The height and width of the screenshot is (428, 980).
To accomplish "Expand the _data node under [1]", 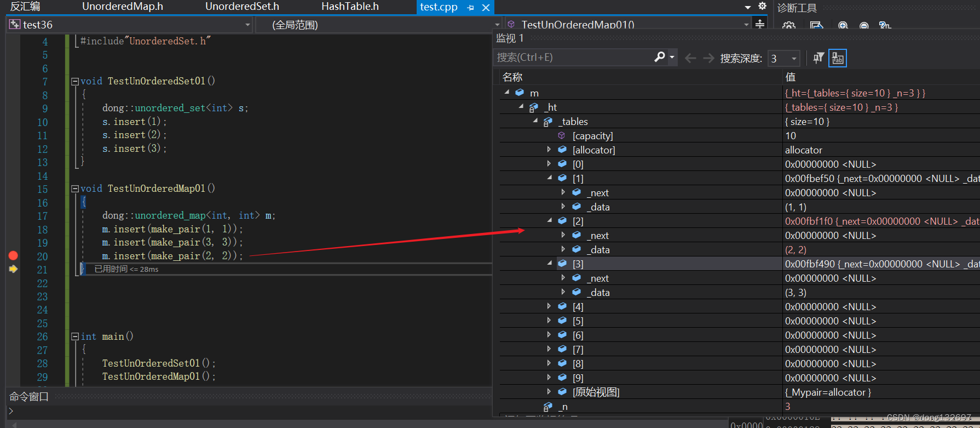I will [x=563, y=206].
